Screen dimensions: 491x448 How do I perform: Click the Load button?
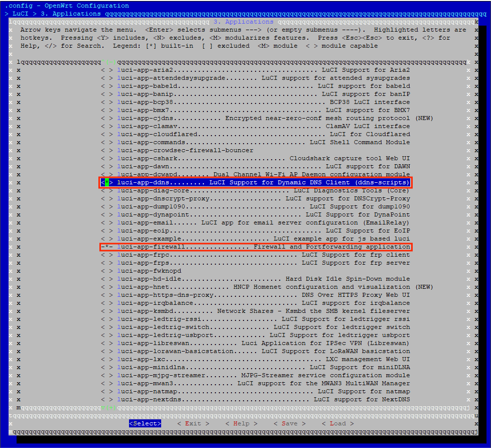[x=337, y=423]
